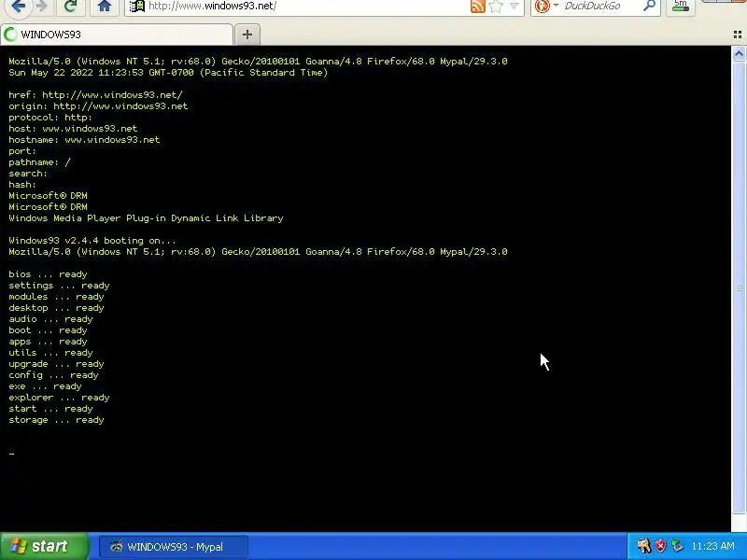Click the Forward navigation arrow
This screenshot has width=747, height=560.
42,6
